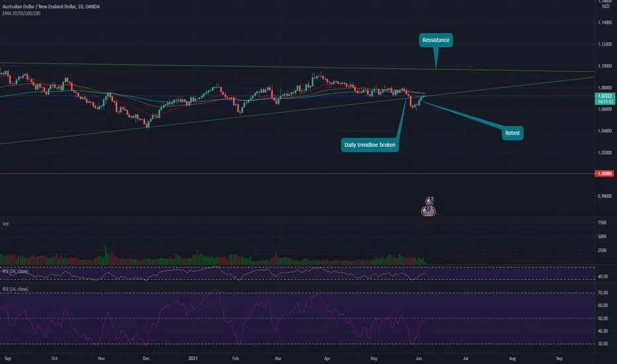Click the upper economic event flag icon

[x=429, y=201]
